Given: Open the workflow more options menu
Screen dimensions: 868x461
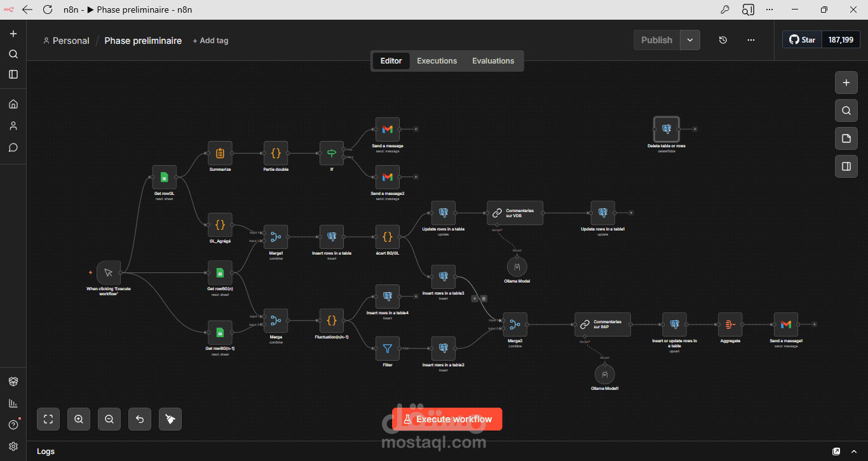Looking at the screenshot, I should pyautogui.click(x=751, y=40).
